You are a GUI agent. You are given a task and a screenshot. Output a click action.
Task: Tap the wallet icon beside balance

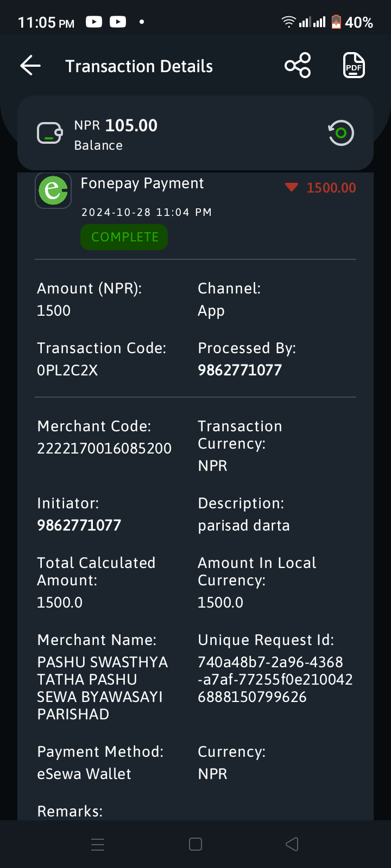coord(49,133)
